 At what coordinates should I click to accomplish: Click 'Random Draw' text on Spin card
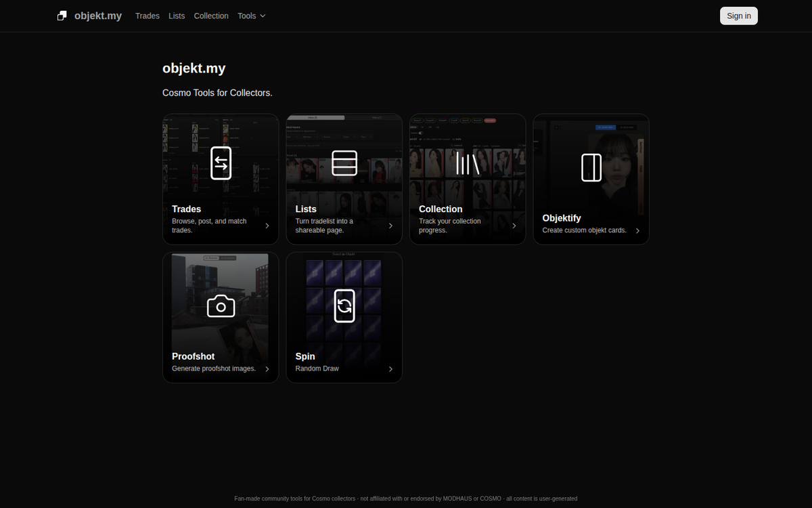(317, 368)
